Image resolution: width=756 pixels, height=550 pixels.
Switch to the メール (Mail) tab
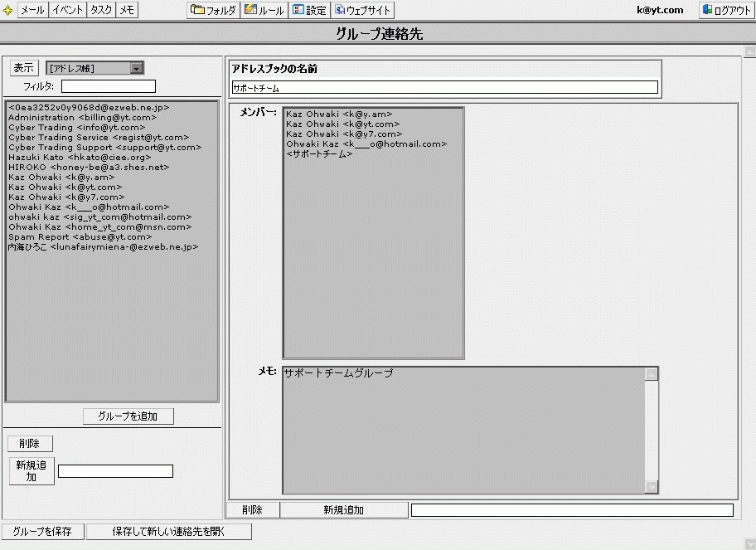point(32,11)
